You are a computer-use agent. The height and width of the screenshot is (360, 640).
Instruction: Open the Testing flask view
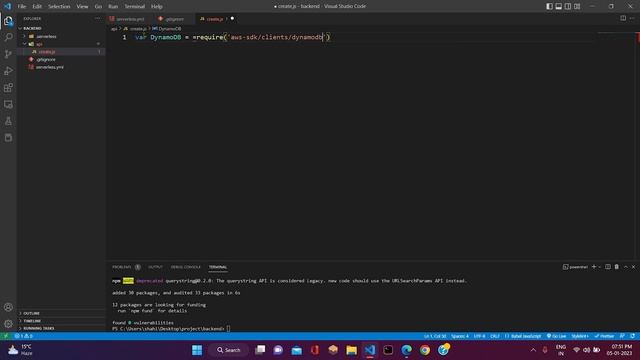click(8, 121)
